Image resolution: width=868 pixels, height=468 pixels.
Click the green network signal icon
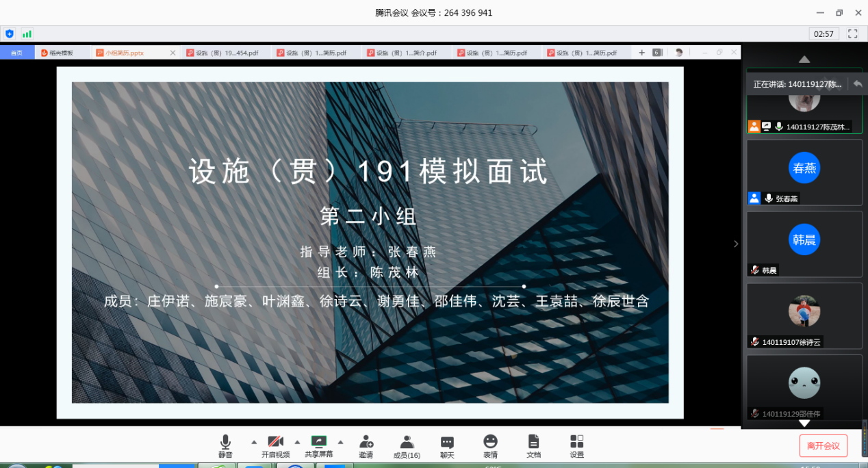27,34
